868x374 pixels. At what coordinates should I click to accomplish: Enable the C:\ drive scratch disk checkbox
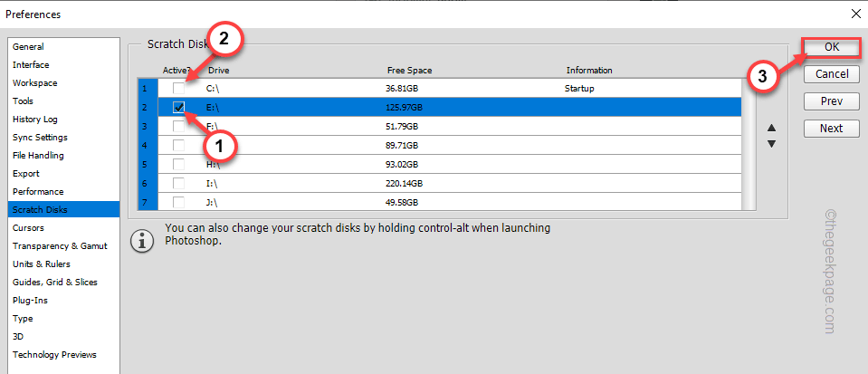click(x=179, y=89)
